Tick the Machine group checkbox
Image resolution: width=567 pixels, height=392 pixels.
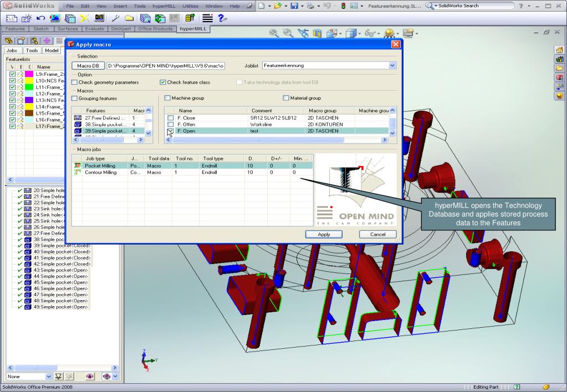pyautogui.click(x=167, y=98)
